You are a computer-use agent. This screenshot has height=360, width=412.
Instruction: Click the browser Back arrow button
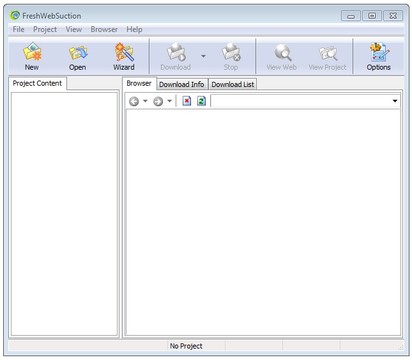pos(134,101)
